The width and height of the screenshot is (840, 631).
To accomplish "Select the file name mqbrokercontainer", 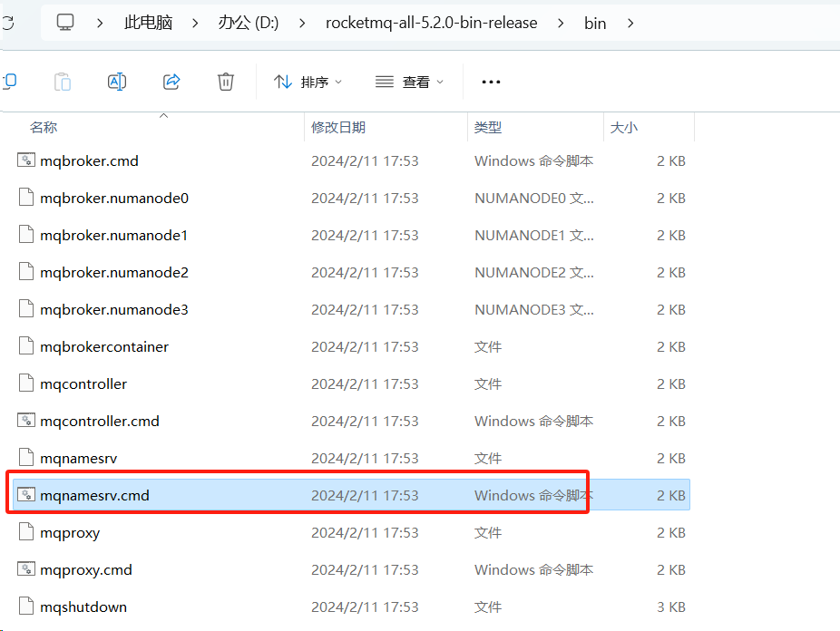I will click(x=104, y=347).
